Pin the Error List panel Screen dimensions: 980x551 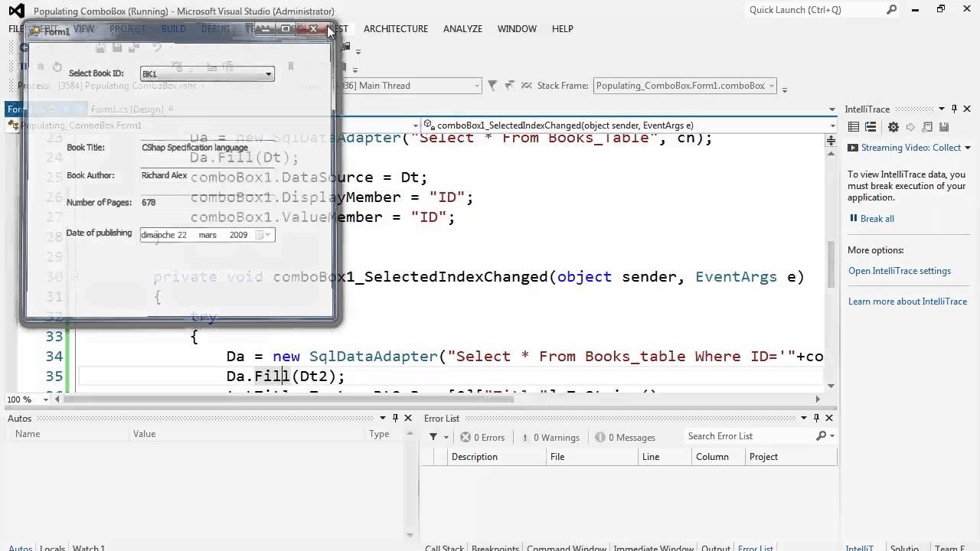coord(816,418)
